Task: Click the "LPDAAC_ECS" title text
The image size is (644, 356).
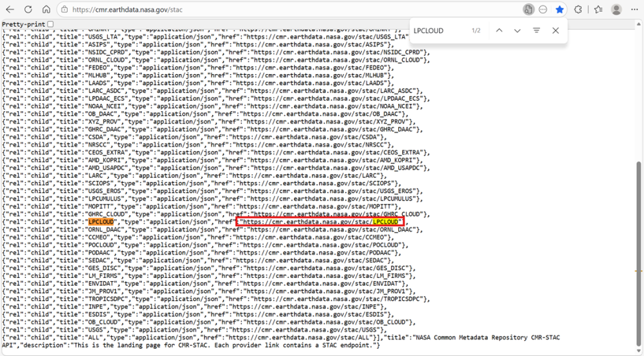Action: 107,99
